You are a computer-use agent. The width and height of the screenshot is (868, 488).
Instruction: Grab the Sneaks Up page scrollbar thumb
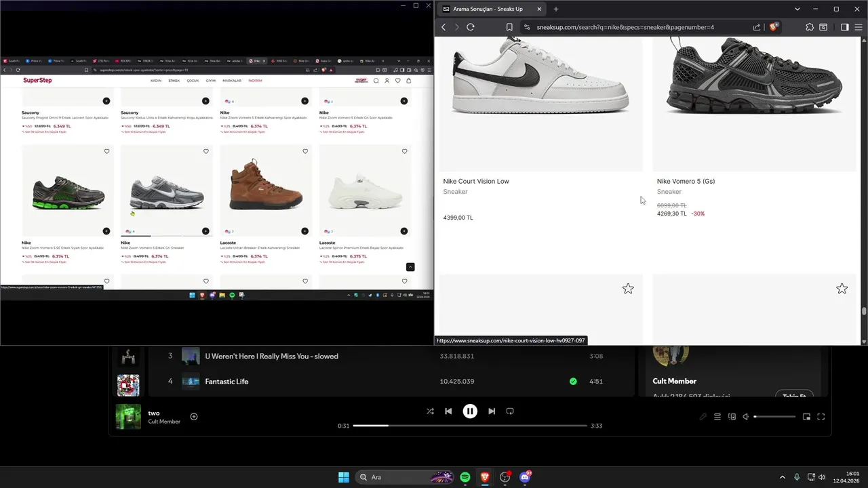(x=864, y=312)
